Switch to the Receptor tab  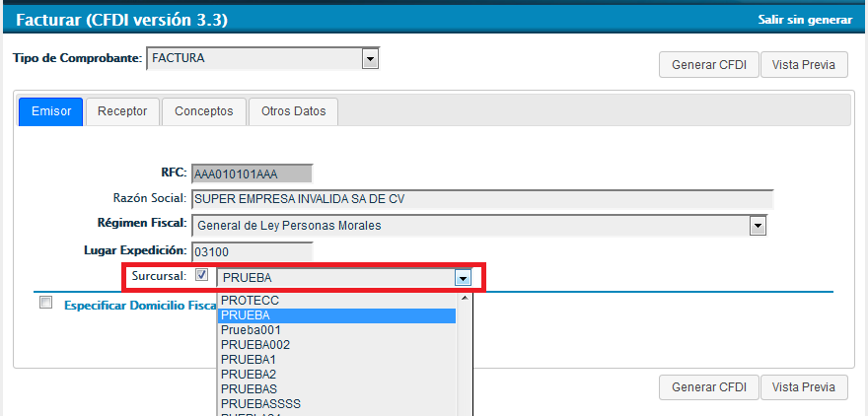122,111
